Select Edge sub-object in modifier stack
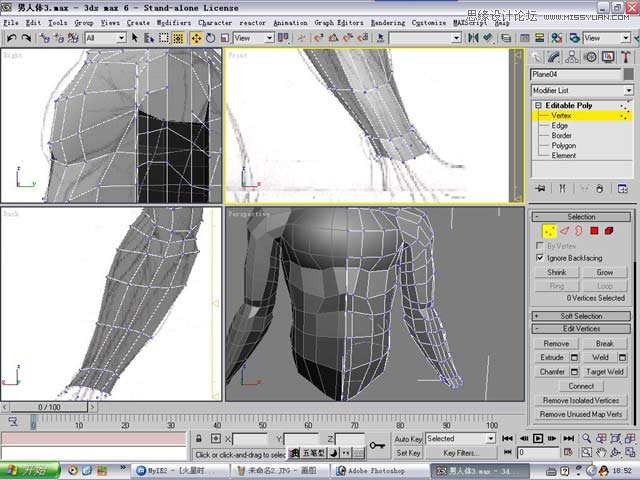The height and width of the screenshot is (480, 640). [x=560, y=126]
